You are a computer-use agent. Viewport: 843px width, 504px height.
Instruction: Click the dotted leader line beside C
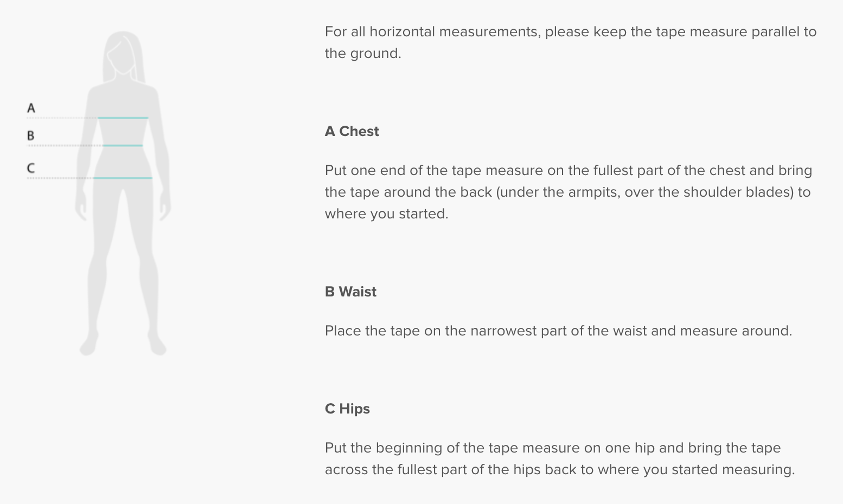click(x=60, y=178)
